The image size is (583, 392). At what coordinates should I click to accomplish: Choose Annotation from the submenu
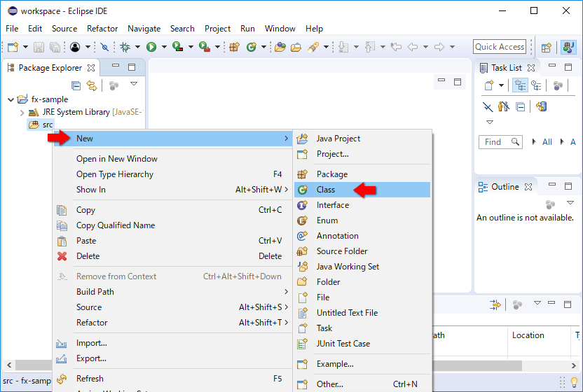pyautogui.click(x=362, y=236)
